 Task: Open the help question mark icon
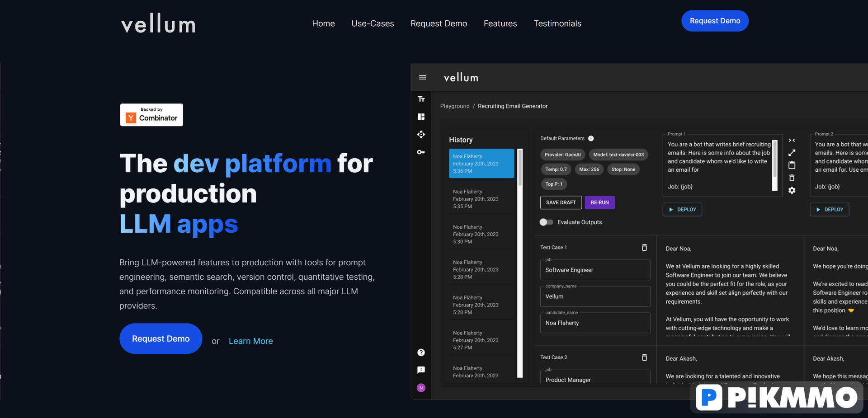tap(421, 352)
